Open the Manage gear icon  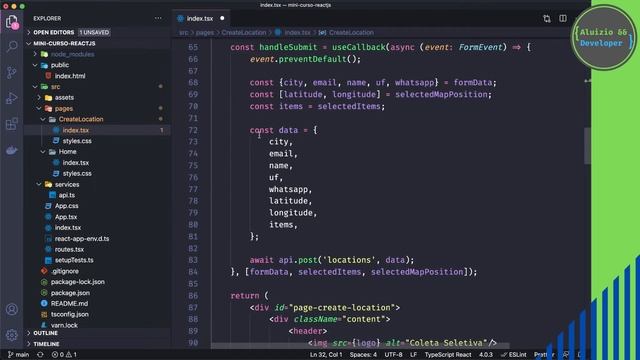(x=12, y=335)
